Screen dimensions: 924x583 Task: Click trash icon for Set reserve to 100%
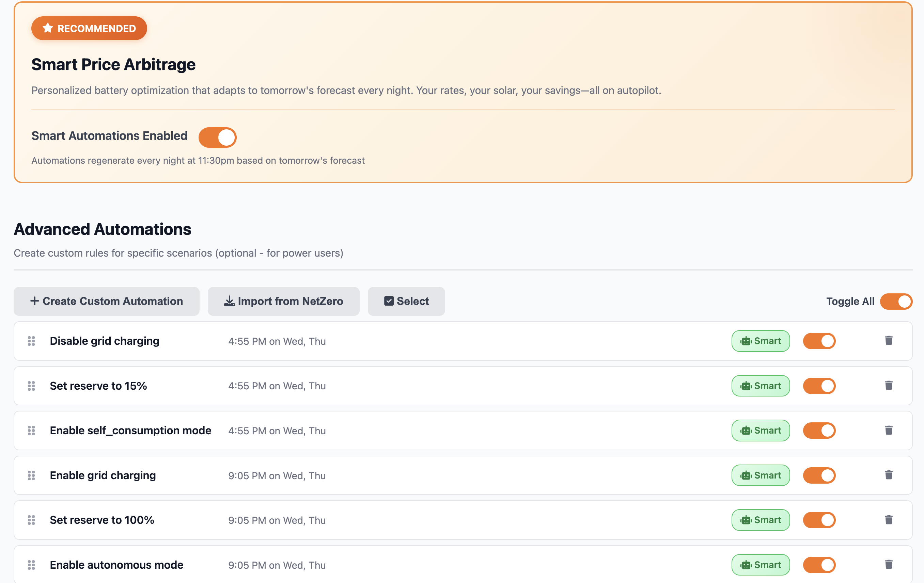click(889, 520)
